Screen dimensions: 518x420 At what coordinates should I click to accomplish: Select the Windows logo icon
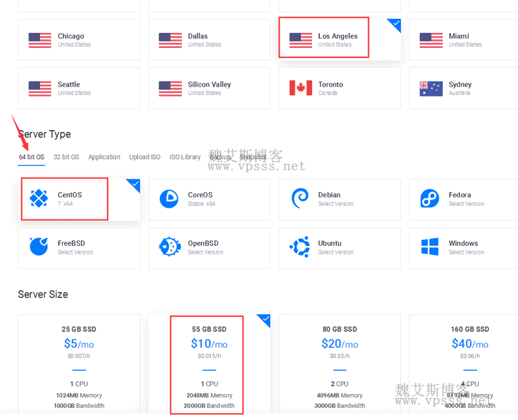430,247
